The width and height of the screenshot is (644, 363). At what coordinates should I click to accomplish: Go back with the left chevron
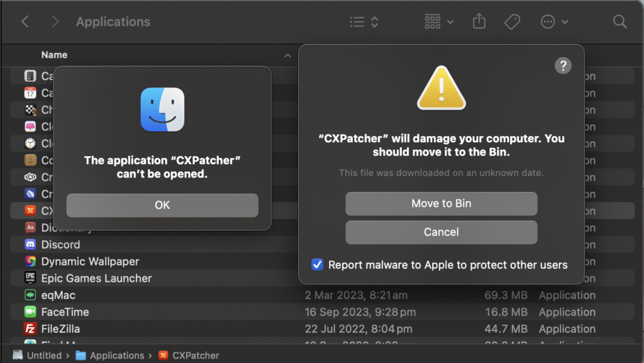[x=25, y=22]
